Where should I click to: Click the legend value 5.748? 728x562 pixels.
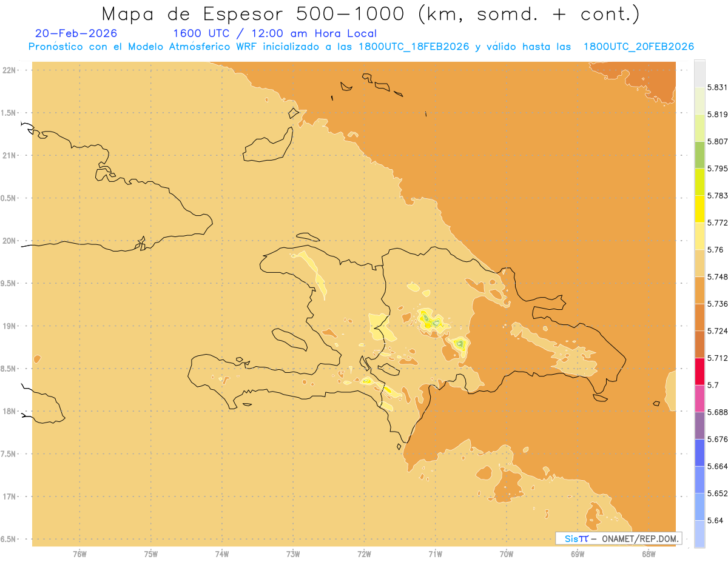[x=717, y=276]
